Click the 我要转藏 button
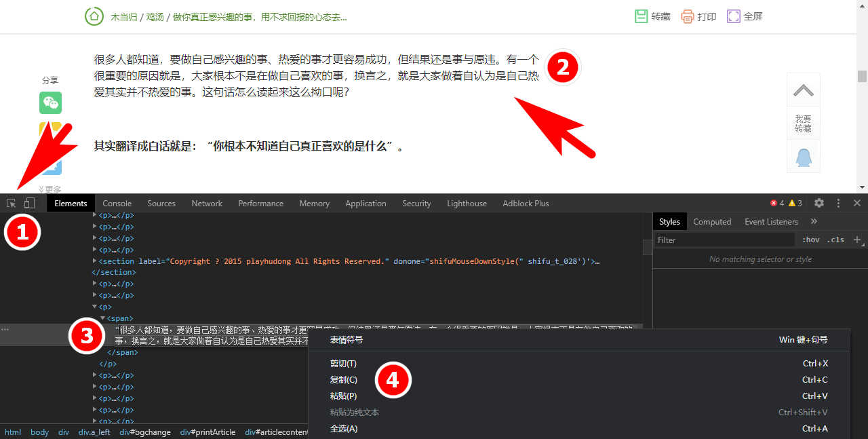 click(x=803, y=122)
